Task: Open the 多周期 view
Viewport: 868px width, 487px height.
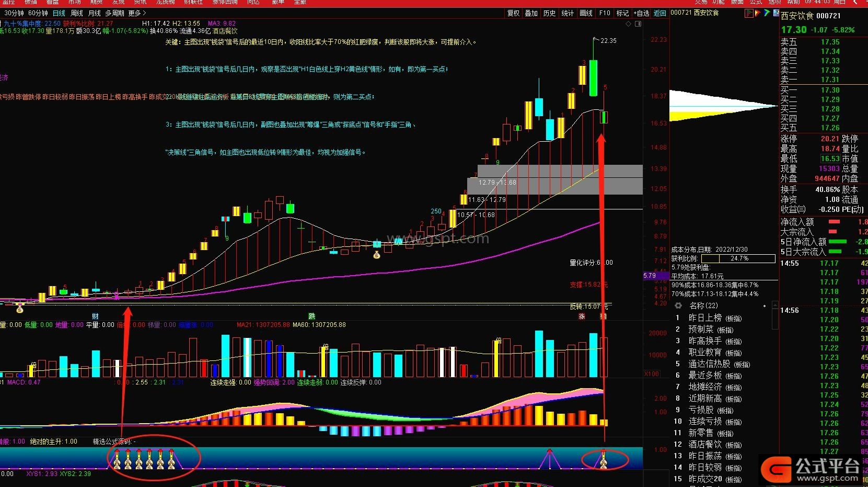Action: [x=114, y=13]
